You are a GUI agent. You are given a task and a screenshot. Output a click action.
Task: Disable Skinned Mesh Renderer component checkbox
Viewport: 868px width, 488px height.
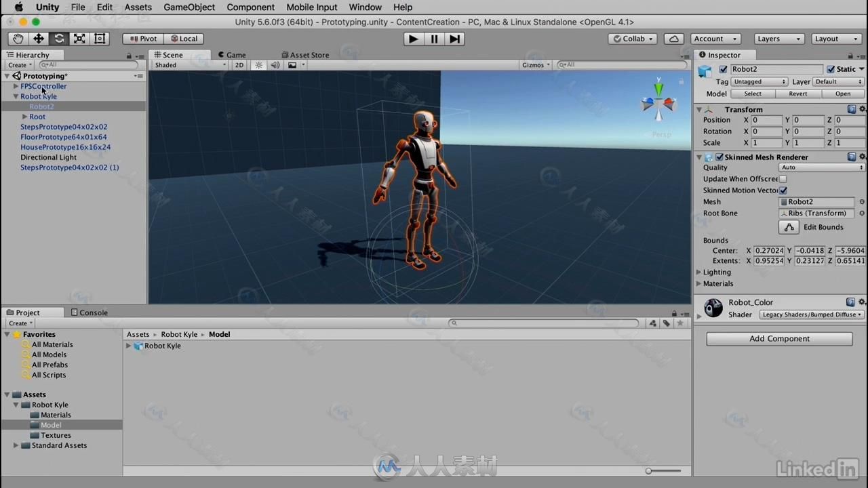719,157
